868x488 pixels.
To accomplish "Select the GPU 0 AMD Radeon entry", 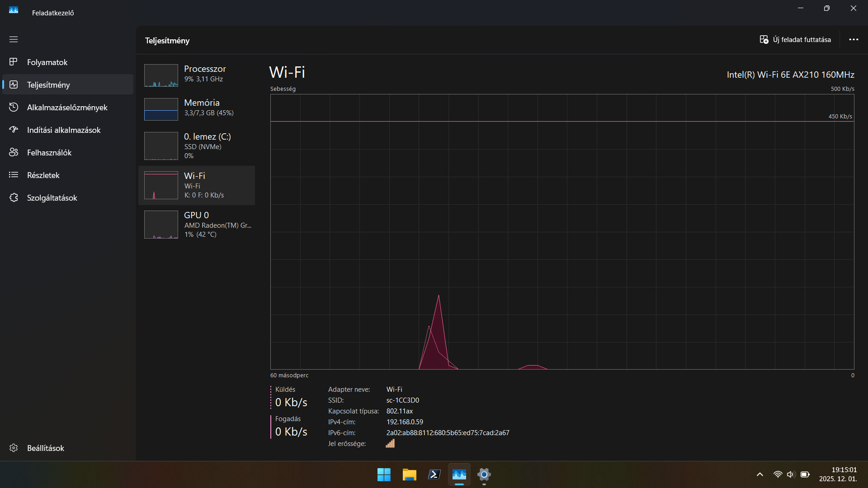I will coord(197,225).
